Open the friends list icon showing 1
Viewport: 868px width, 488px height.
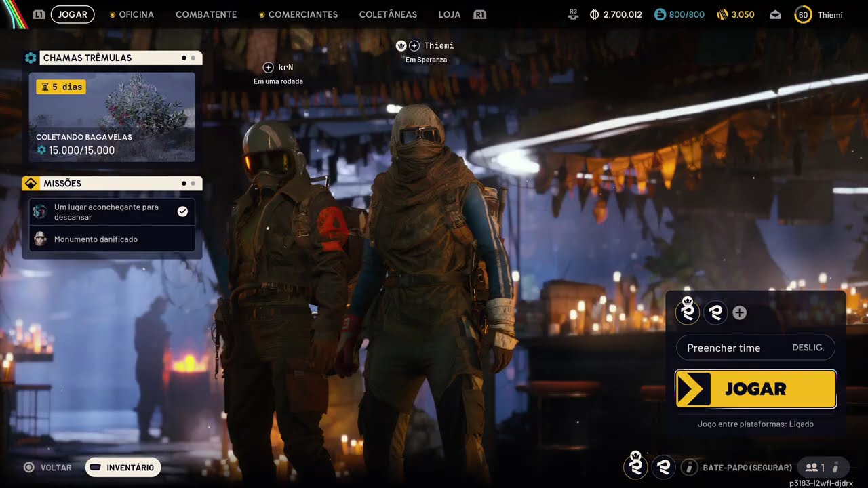point(814,467)
